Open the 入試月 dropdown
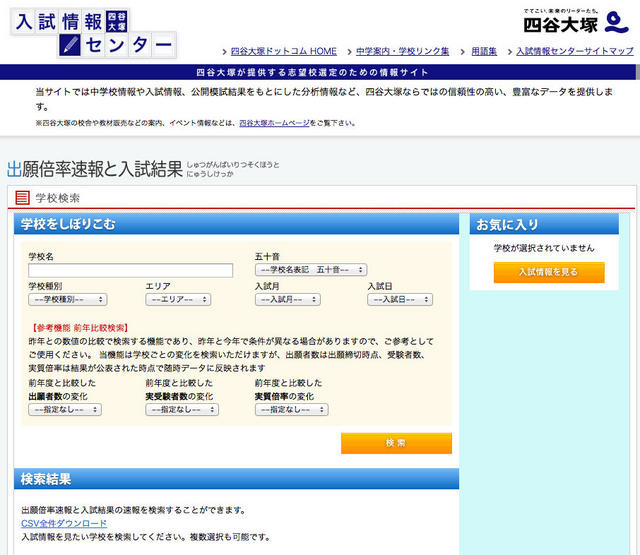Screen dimensions: 640x555 click(x=288, y=300)
